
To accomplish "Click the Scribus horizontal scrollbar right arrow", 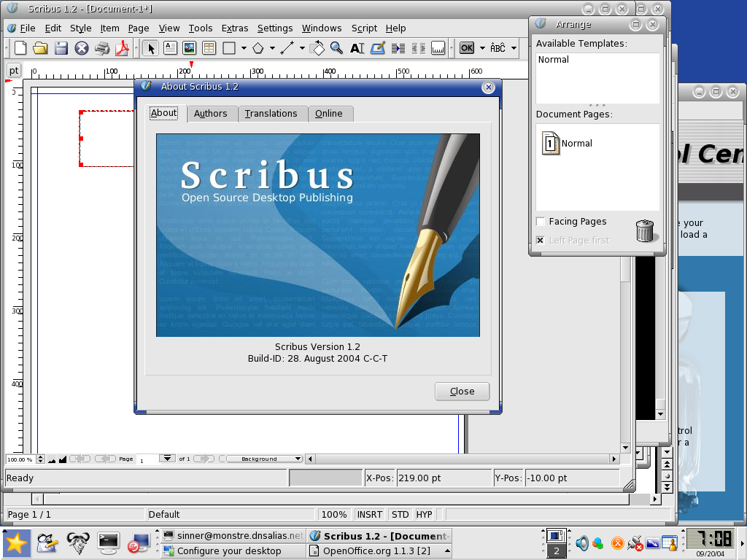I will click(x=614, y=459).
